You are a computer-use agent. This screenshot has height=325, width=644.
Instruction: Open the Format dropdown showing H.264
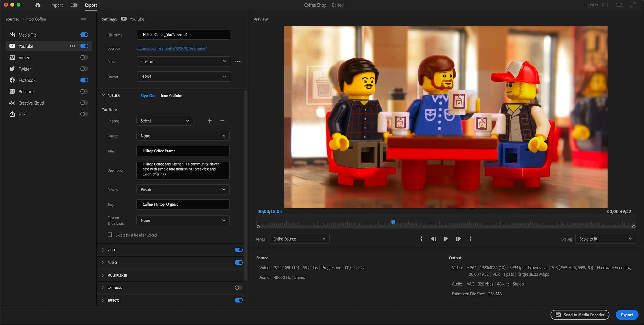184,77
